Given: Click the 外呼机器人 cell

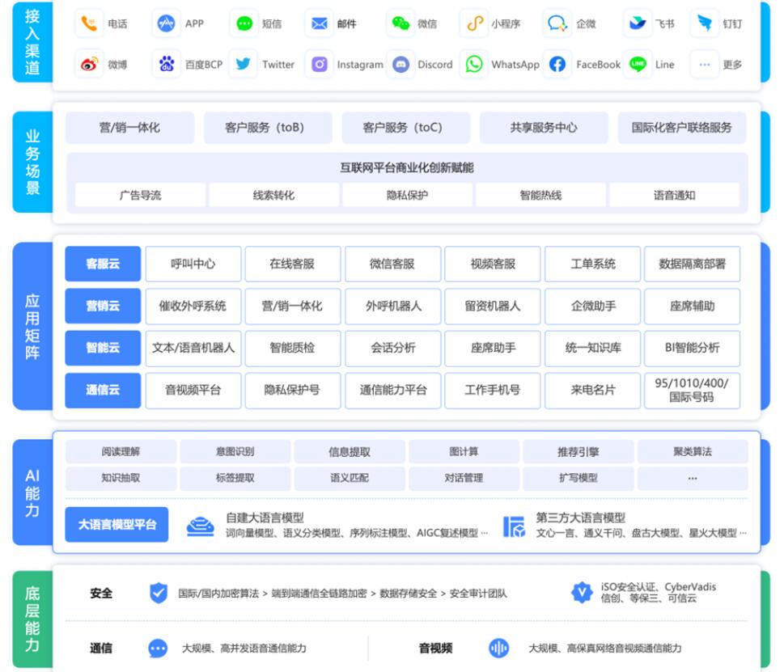Looking at the screenshot, I should [x=393, y=306].
